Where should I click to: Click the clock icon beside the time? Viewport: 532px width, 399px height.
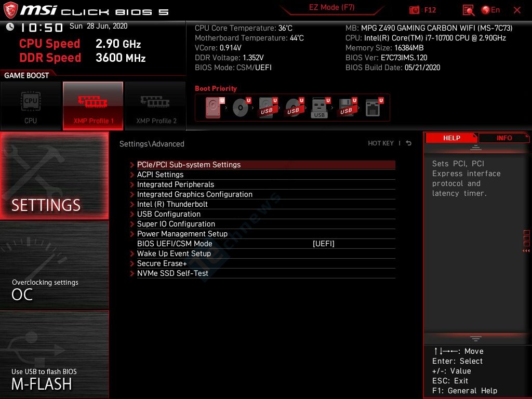pos(10,27)
